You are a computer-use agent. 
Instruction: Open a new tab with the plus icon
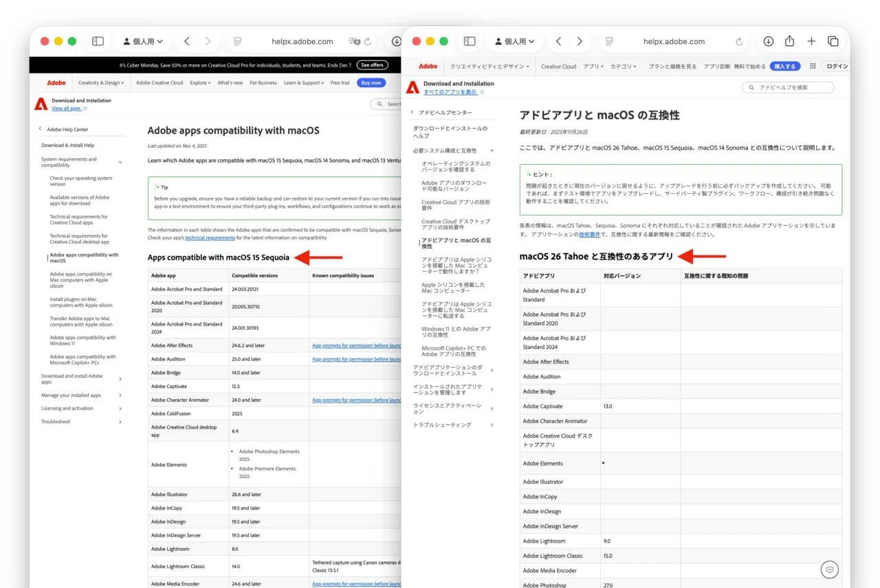811,41
